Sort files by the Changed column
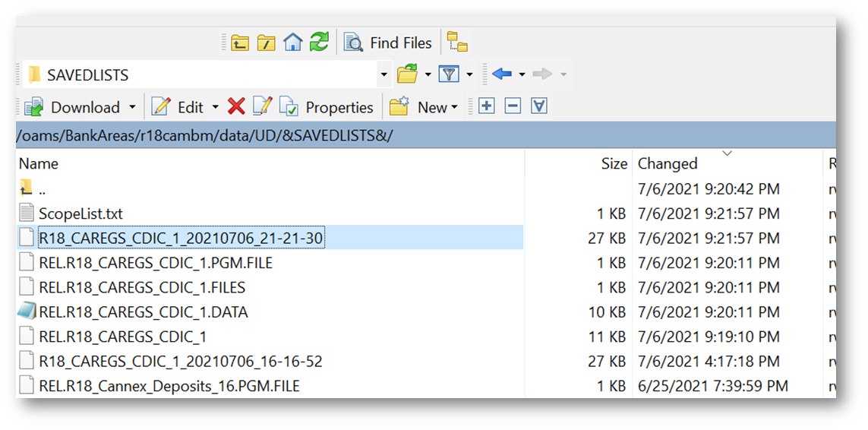Viewport: 868px width, 430px height. (668, 163)
